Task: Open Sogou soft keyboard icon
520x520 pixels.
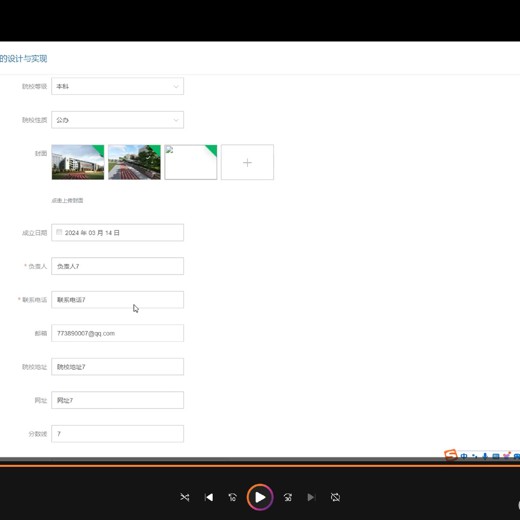Action: pyautogui.click(x=496, y=456)
